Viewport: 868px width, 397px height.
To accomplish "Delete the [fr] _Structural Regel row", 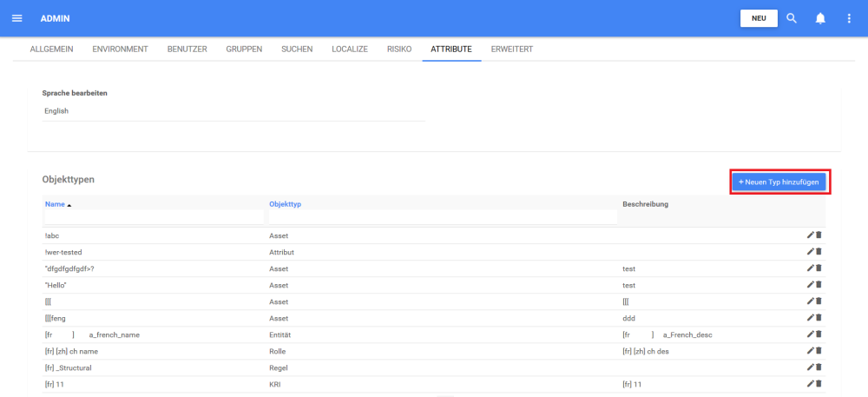I will point(819,367).
